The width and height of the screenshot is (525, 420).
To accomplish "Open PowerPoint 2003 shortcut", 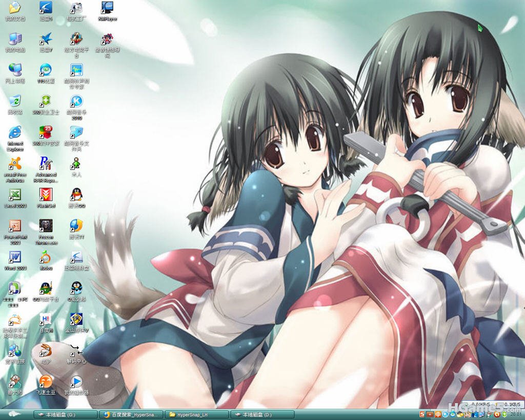I will (15, 227).
